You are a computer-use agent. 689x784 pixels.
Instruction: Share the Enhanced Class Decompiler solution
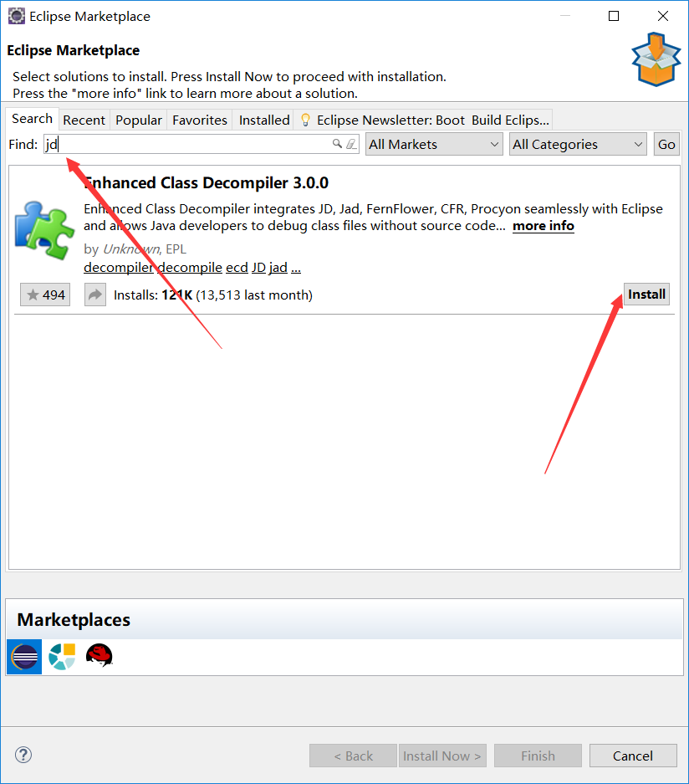[x=95, y=295]
